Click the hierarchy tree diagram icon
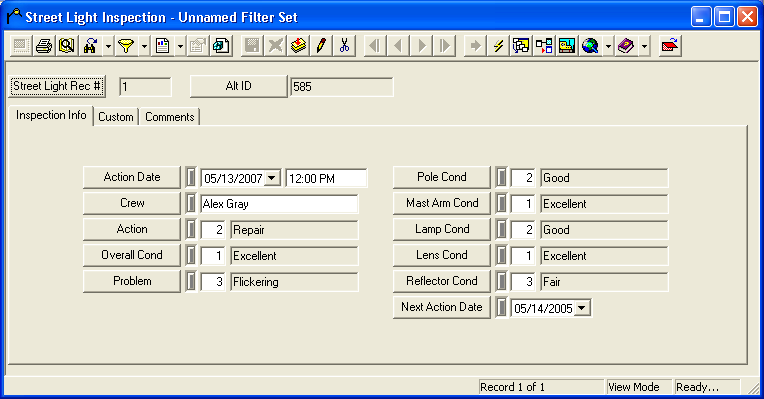Image resolution: width=764 pixels, height=399 pixels. point(544,46)
